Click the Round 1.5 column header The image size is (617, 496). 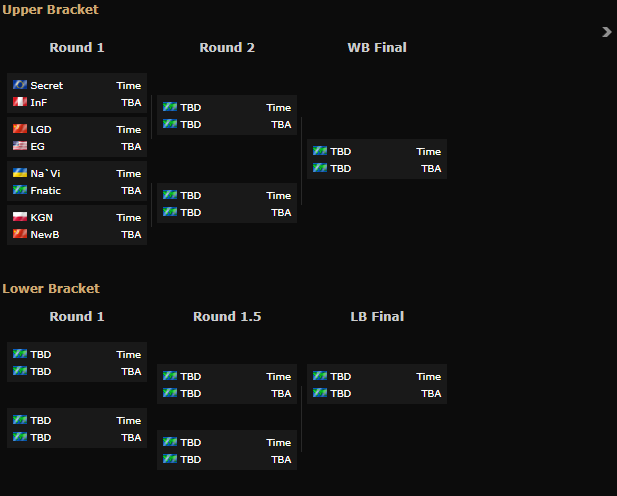(227, 316)
